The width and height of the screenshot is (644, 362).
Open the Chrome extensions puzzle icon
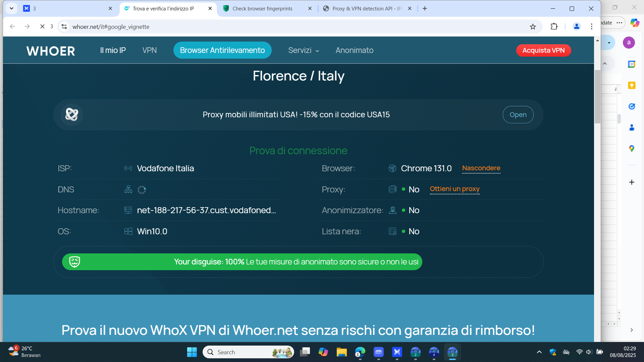point(554,26)
